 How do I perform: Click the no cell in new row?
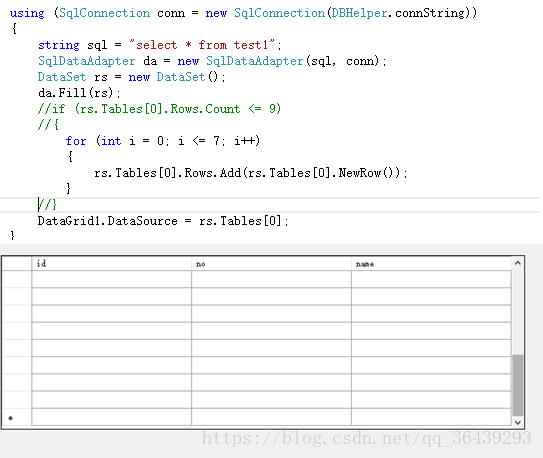271,417
